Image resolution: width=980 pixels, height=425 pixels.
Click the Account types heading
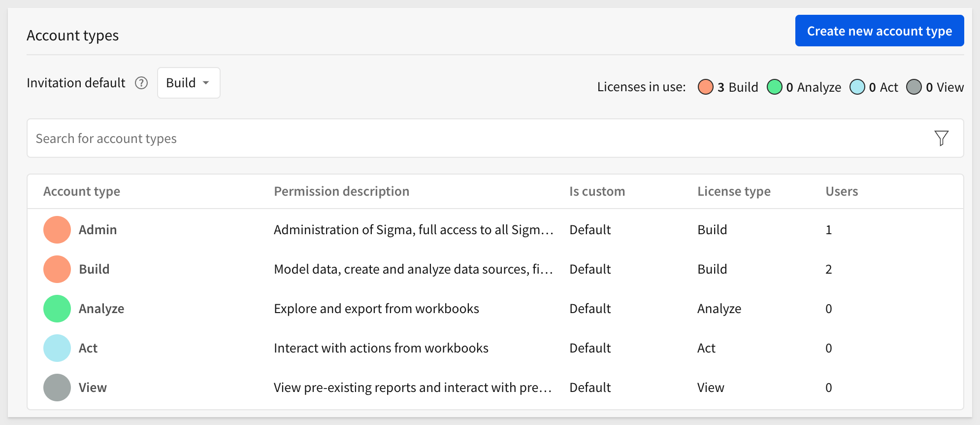(x=72, y=35)
